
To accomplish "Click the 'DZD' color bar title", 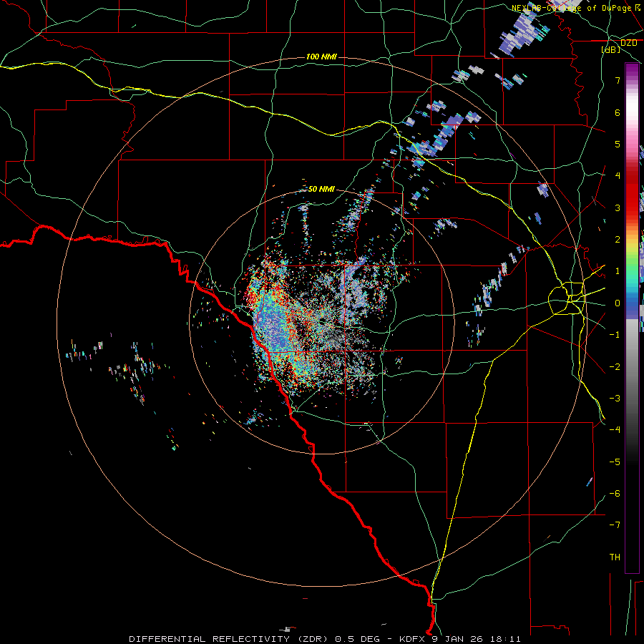I will 628,43.
